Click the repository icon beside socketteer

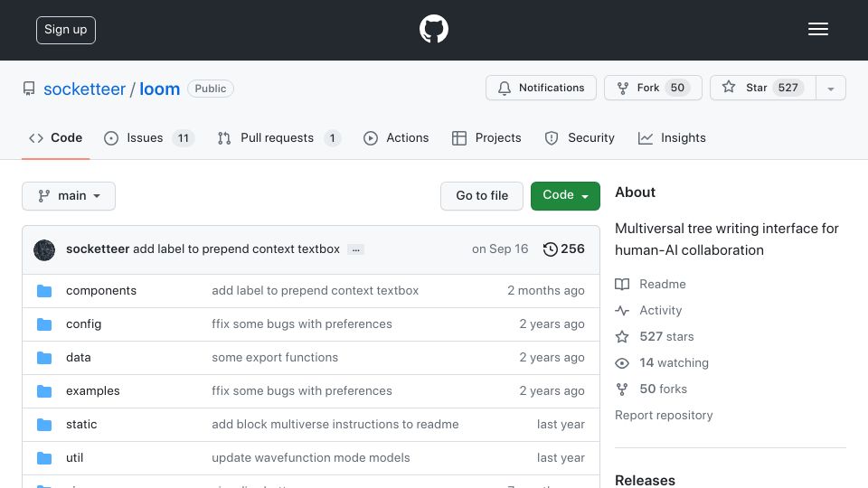[29, 89]
